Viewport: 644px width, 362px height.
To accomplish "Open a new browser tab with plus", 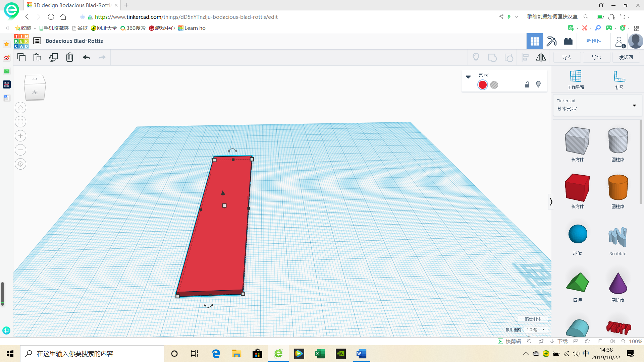I will pyautogui.click(x=126, y=5).
